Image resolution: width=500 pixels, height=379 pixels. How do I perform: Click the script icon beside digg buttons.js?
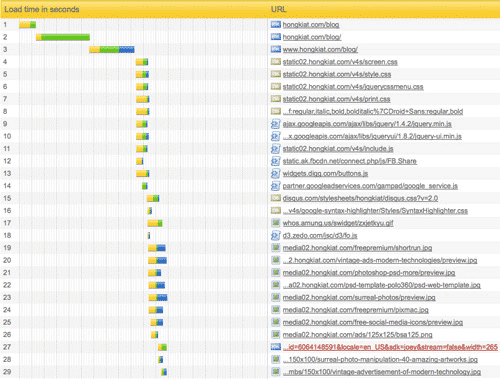tap(275, 173)
